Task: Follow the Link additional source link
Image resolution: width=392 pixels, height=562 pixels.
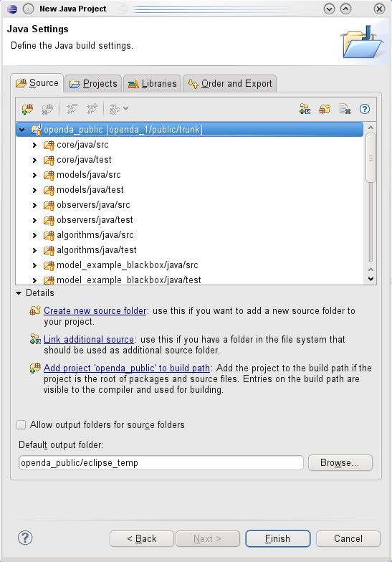Action: coord(89,340)
